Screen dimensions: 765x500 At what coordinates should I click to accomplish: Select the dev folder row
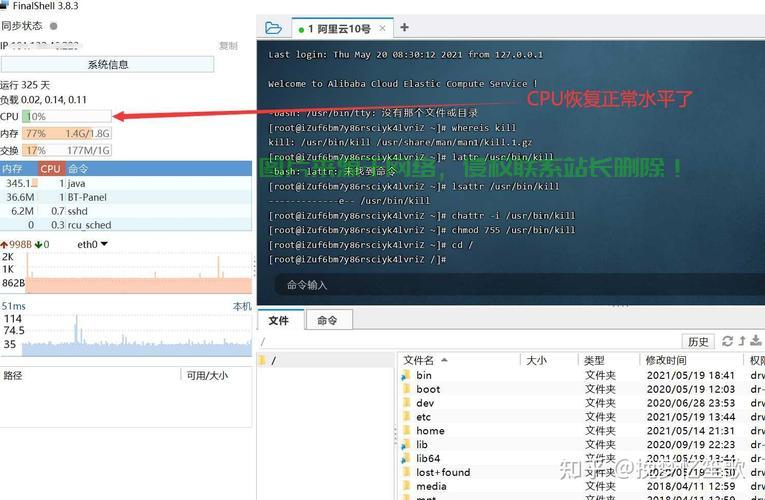pyautogui.click(x=582, y=403)
